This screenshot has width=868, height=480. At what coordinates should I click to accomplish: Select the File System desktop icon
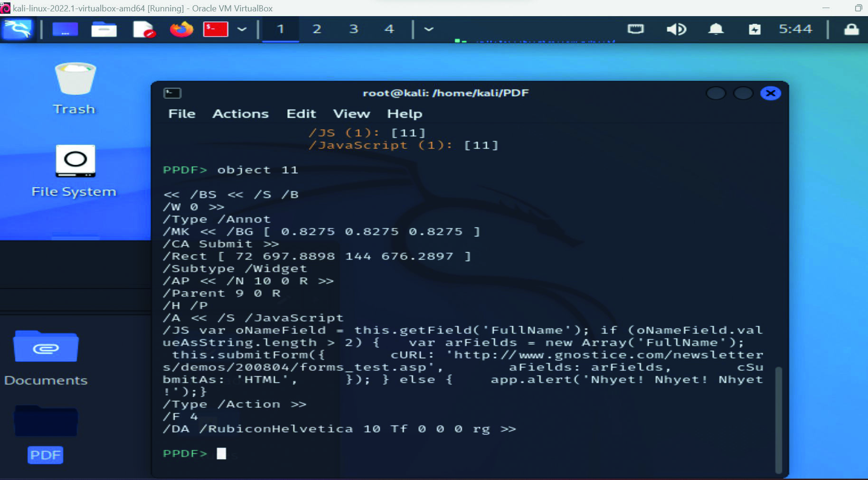click(x=74, y=171)
